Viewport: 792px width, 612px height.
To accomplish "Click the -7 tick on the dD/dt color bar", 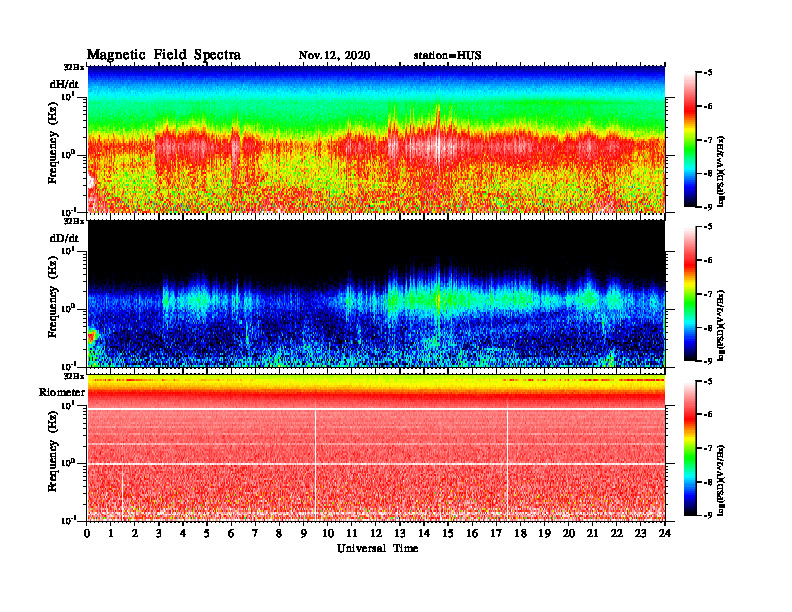I will tap(708, 294).
